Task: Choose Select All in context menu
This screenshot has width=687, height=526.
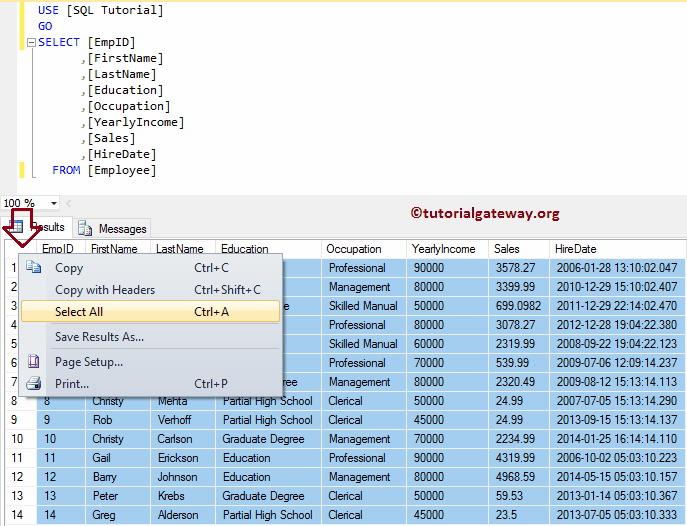Action: click(150, 311)
